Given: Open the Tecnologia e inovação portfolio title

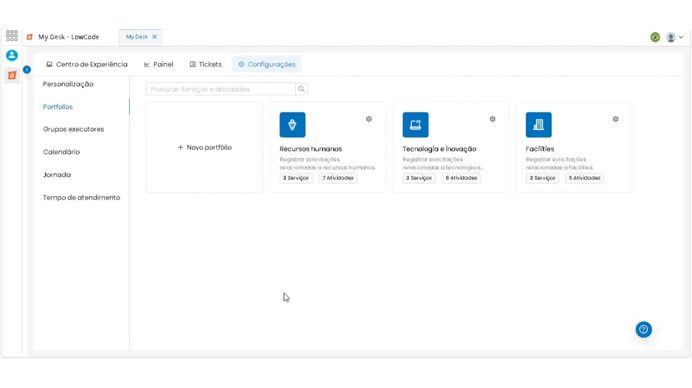Looking at the screenshot, I should pyautogui.click(x=439, y=149).
